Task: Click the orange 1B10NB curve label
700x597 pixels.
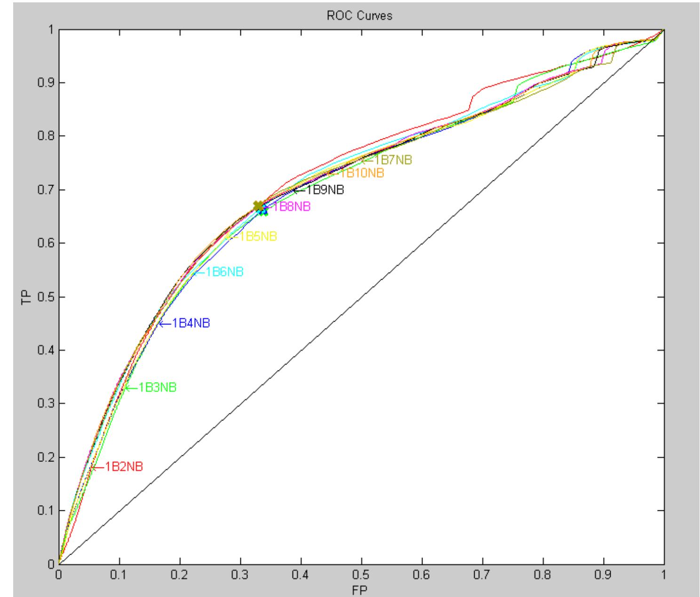Action: point(362,173)
